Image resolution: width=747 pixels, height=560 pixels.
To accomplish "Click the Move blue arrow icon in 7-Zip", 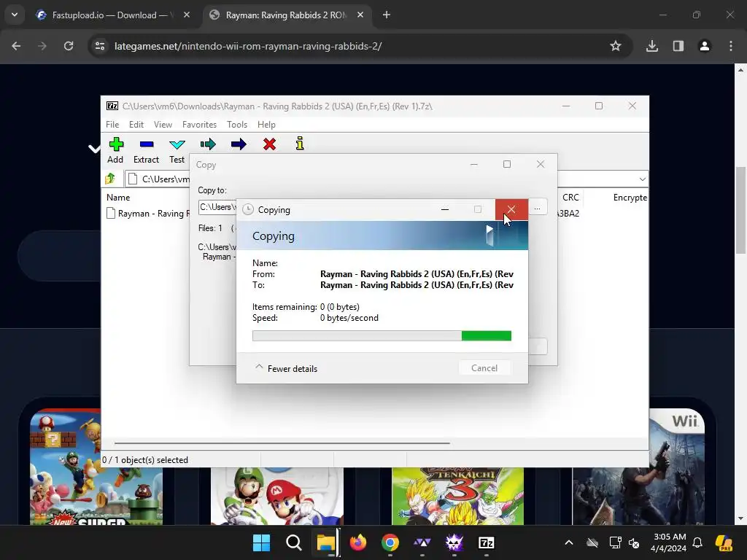I will 239,144.
